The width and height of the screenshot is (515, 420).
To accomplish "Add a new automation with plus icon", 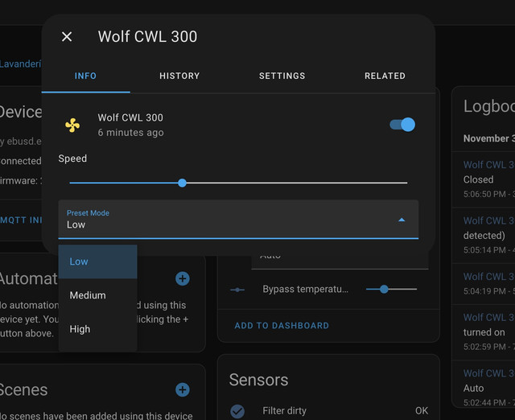I will pyautogui.click(x=183, y=278).
